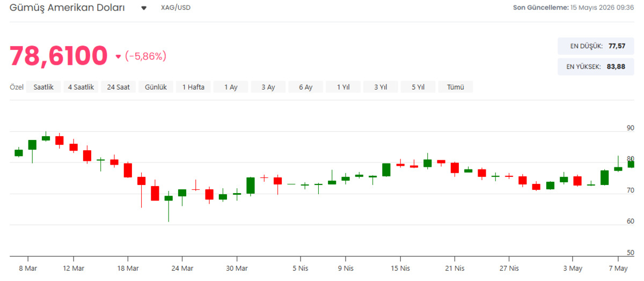Click the 78,6100 price value
This screenshot has width=644, height=281.
(59, 56)
